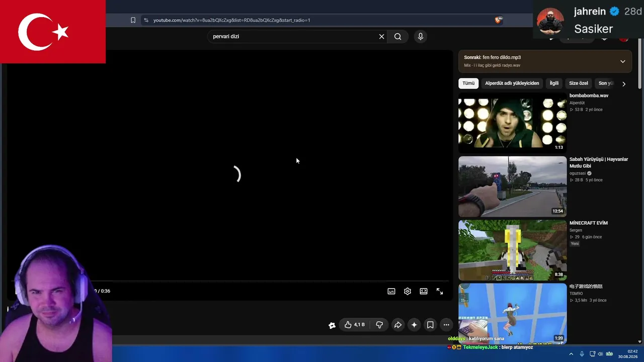Click the 53 B views text
The width and height of the screenshot is (644, 362).
579,110
